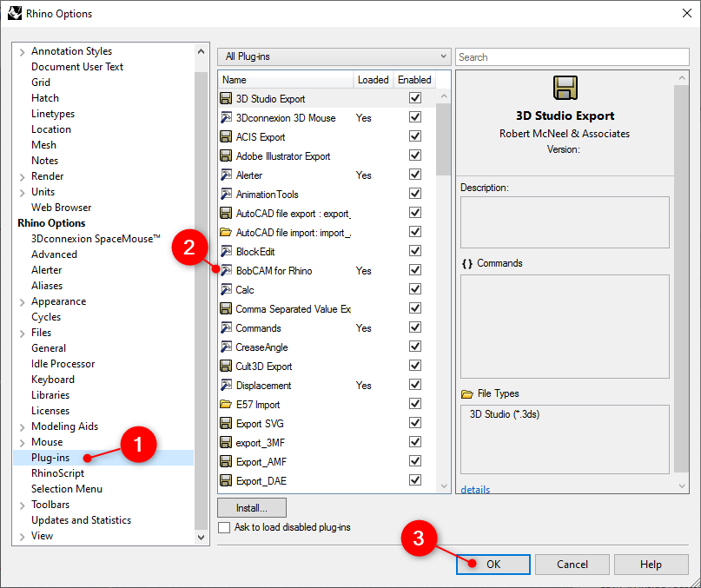Screen dimensions: 701x588
Task: Expand the Toolbars tree node
Action: tap(22, 505)
